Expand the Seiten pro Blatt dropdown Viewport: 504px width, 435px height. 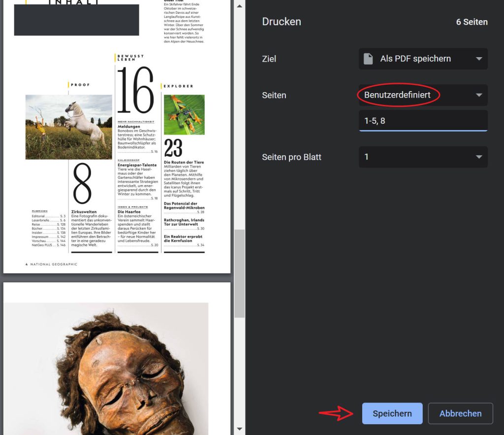423,157
